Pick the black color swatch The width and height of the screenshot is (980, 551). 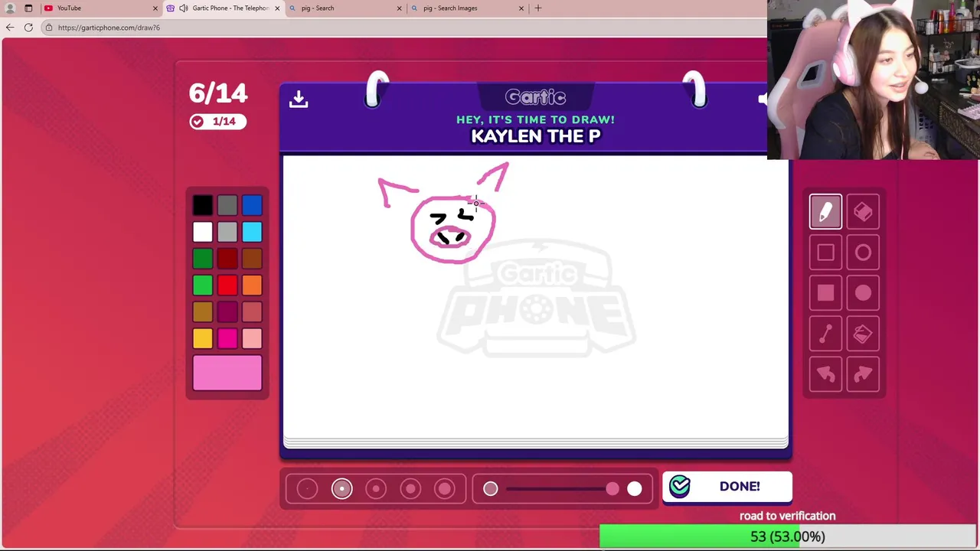pyautogui.click(x=203, y=205)
